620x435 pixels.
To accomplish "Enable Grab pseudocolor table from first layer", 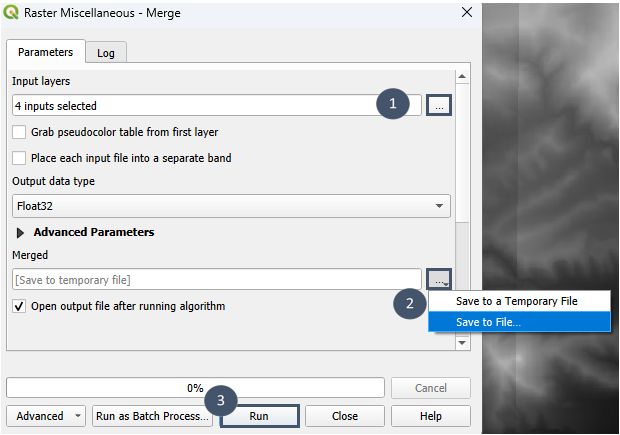I will coord(19,132).
